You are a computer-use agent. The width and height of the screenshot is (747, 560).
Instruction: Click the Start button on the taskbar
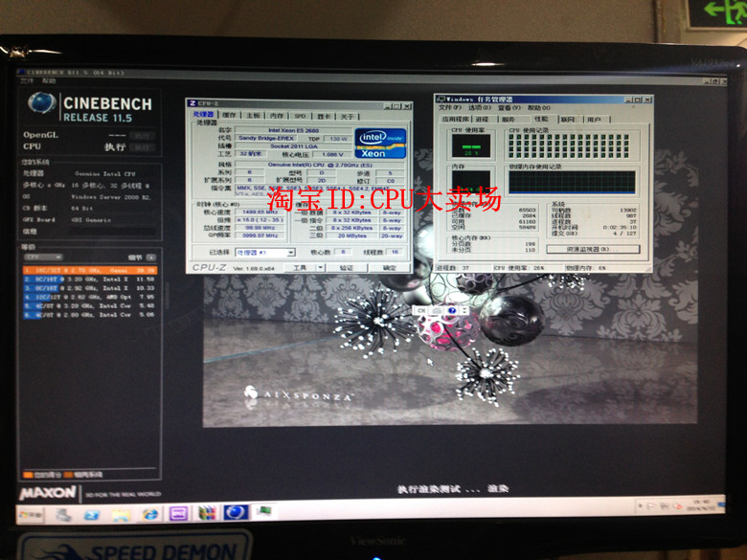click(x=31, y=515)
